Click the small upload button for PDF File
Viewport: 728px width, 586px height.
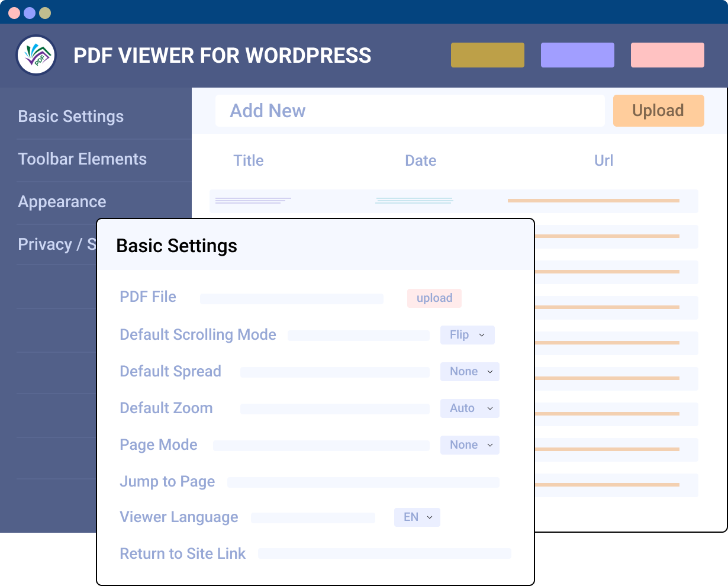point(434,298)
